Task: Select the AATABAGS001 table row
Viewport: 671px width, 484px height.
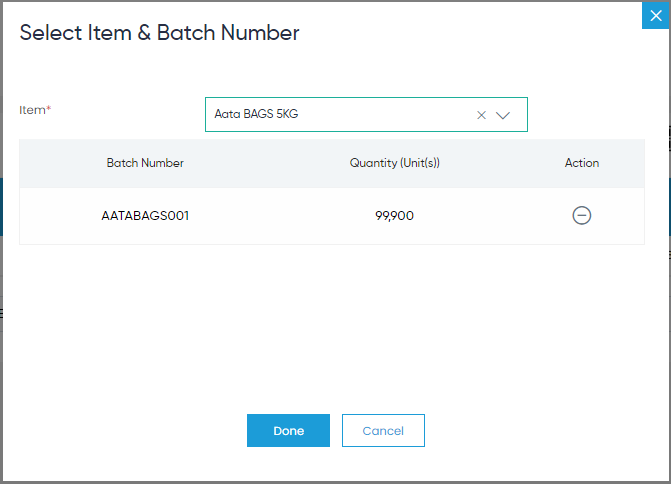Action: point(332,216)
